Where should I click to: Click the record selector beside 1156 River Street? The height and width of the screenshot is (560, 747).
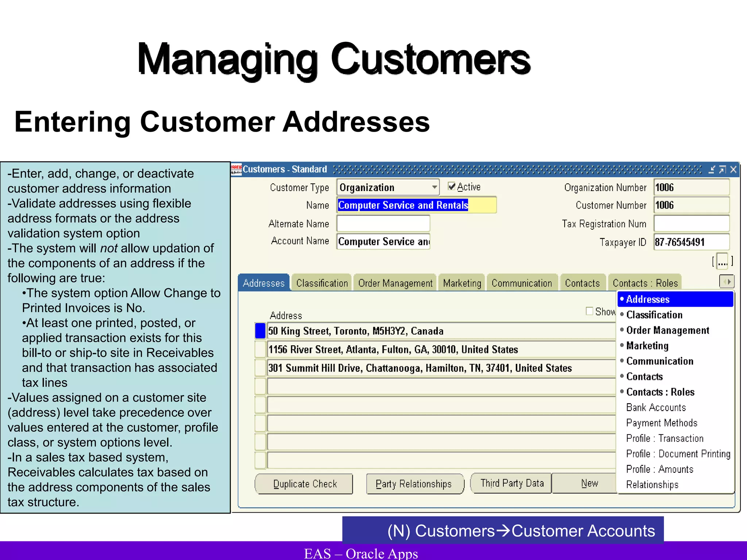260,350
